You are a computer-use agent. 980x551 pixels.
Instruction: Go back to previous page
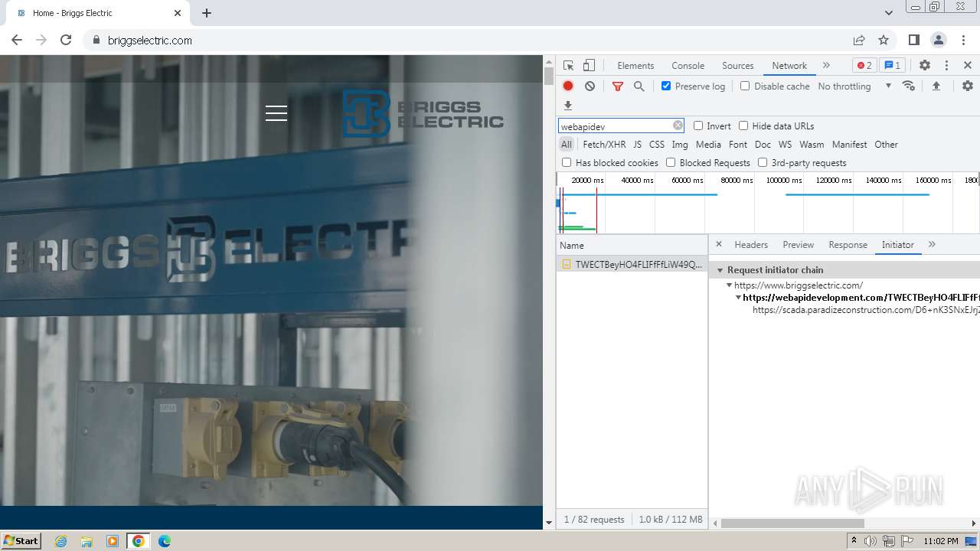17,40
